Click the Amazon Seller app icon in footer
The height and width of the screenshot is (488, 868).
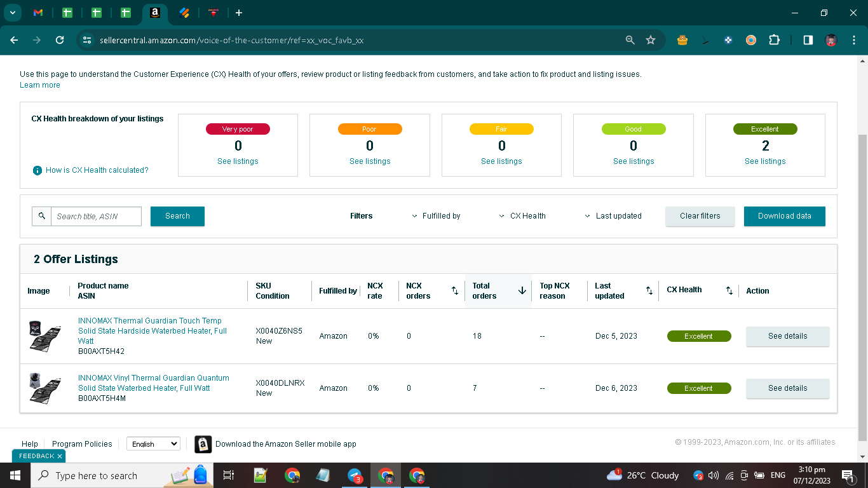(203, 444)
